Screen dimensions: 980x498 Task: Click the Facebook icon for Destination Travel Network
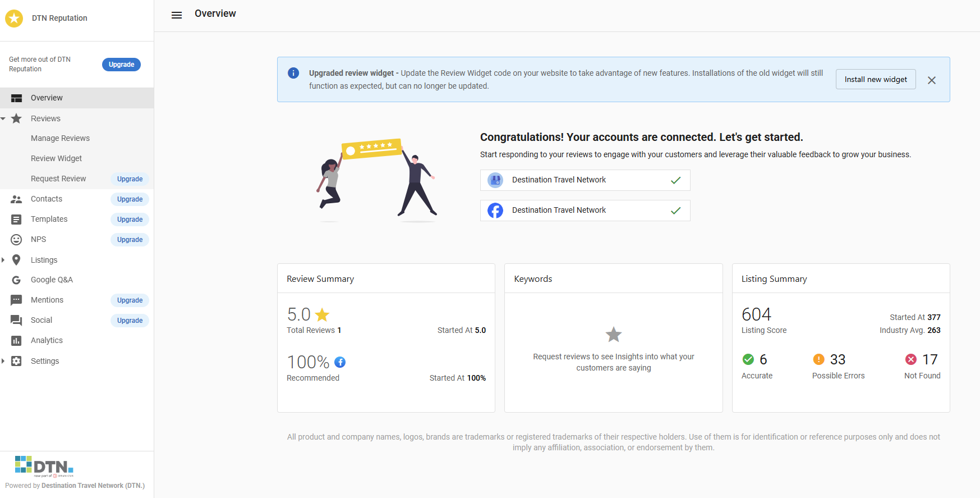[495, 211]
